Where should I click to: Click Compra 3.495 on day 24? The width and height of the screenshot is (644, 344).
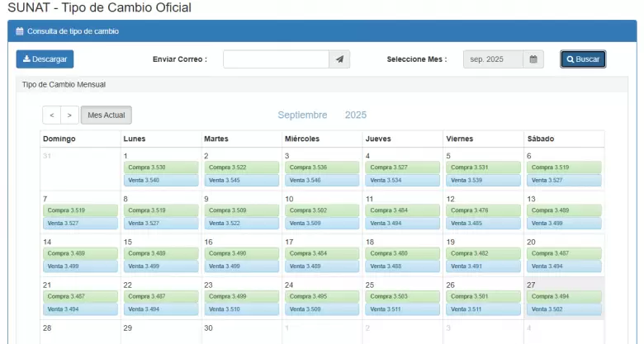tap(322, 296)
